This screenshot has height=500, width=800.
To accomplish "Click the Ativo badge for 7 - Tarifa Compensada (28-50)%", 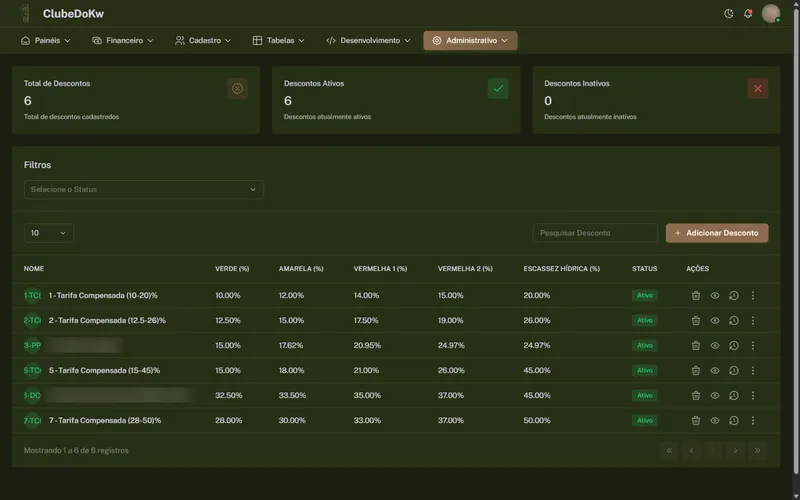I will (x=644, y=420).
